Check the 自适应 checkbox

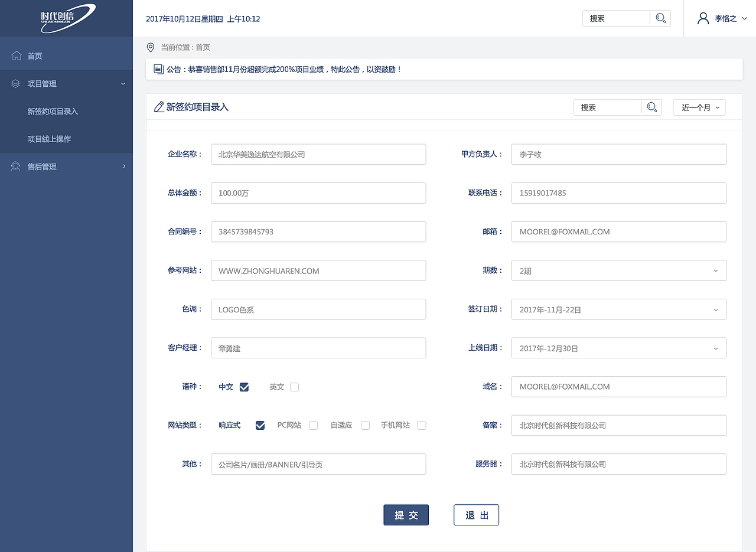coord(365,425)
